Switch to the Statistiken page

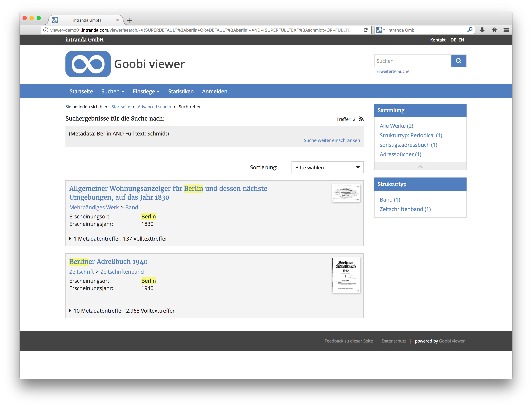tap(181, 91)
